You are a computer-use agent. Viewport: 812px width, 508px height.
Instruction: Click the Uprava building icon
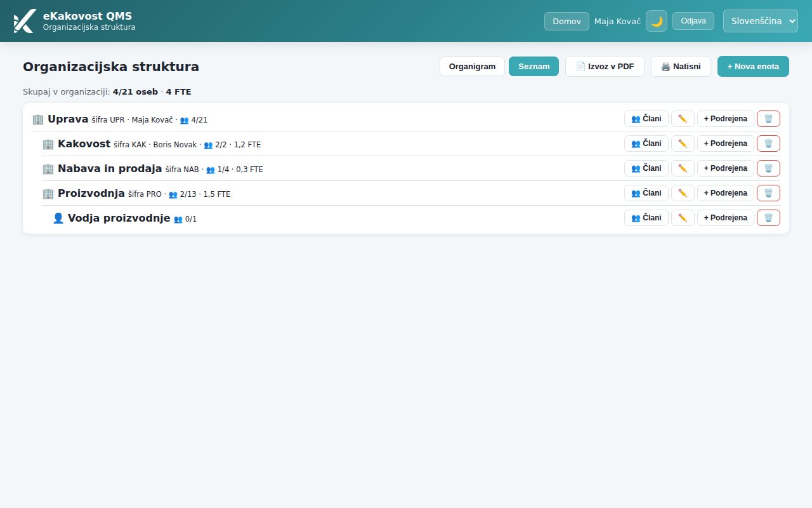click(x=38, y=119)
